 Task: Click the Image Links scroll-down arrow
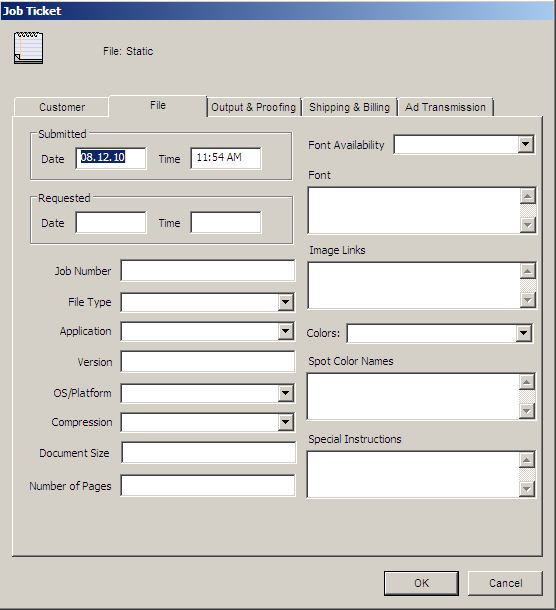coord(528,300)
